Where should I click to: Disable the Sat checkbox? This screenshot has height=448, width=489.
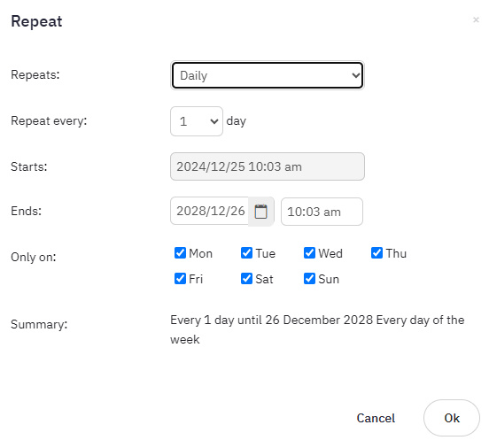pyautogui.click(x=246, y=278)
